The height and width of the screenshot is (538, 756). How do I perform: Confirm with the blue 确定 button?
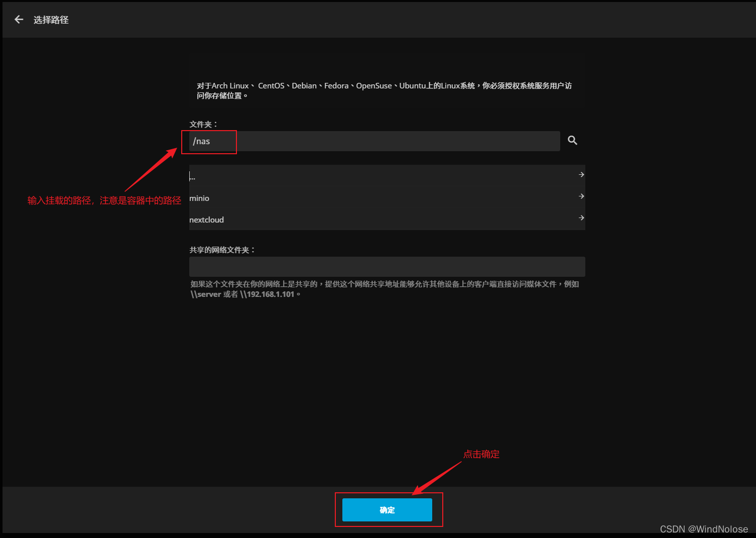click(387, 510)
